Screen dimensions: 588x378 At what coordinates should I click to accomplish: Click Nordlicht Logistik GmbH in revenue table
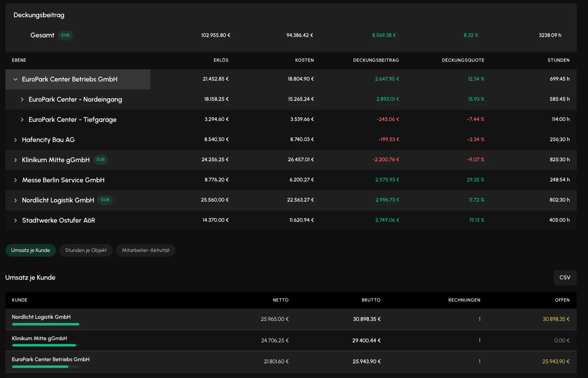coord(41,317)
